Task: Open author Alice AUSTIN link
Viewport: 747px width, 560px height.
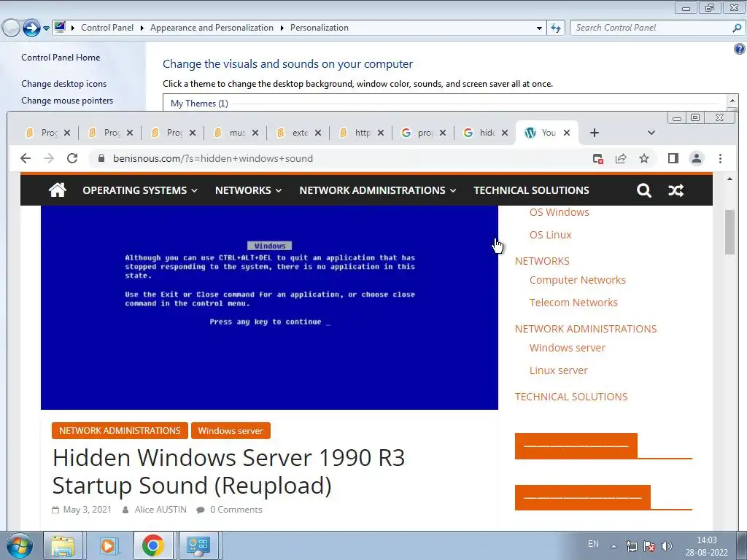Action: click(x=160, y=510)
